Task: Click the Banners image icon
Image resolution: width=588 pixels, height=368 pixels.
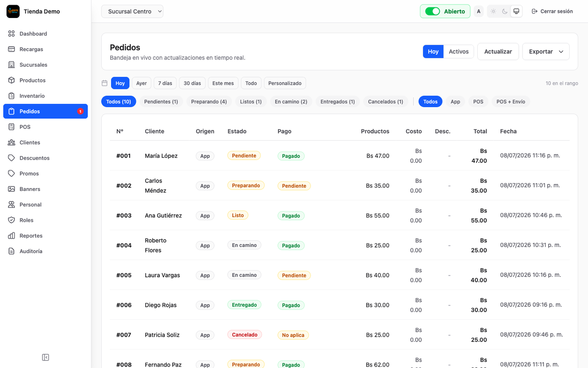Action: pos(11,189)
